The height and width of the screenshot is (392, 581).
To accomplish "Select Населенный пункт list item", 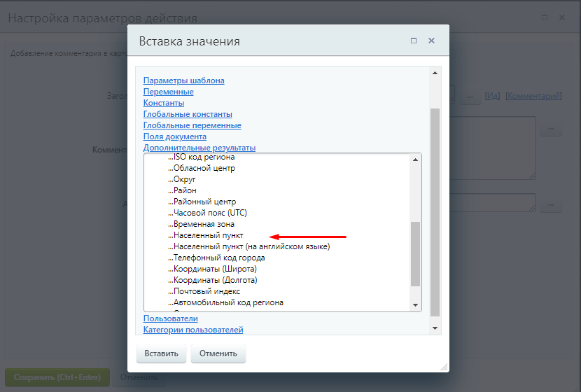I will [208, 235].
